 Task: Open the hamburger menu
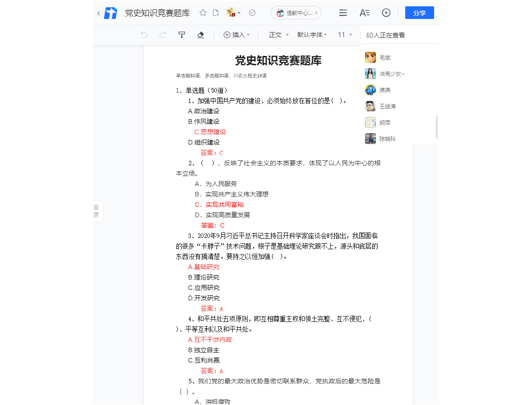coord(343,13)
